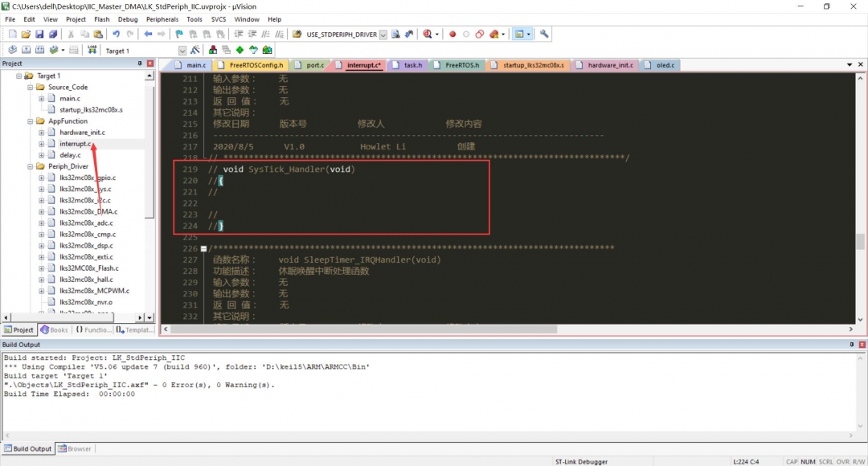Viewport: 868px width, 466px height.
Task: Click the Save All icon
Action: pos(53,35)
